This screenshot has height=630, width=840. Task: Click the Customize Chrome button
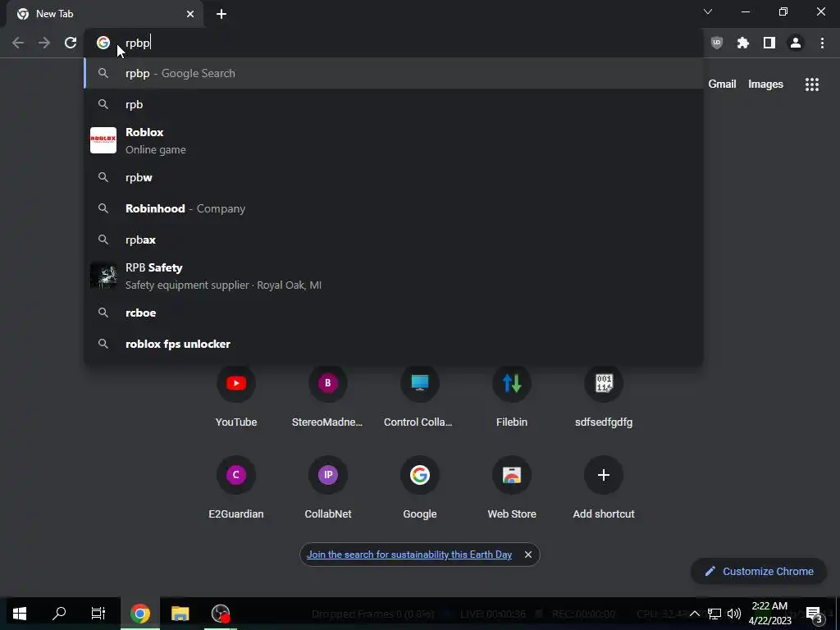click(759, 571)
